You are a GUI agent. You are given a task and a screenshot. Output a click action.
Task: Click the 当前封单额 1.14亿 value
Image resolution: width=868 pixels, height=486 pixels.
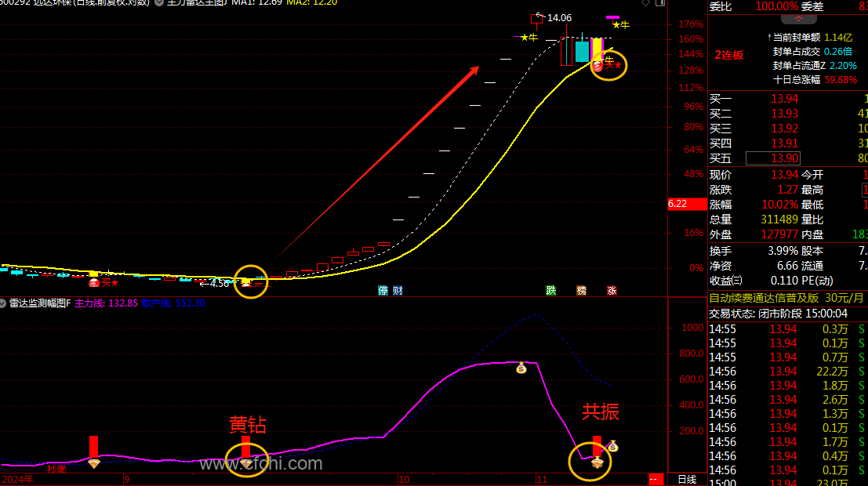pyautogui.click(x=838, y=38)
